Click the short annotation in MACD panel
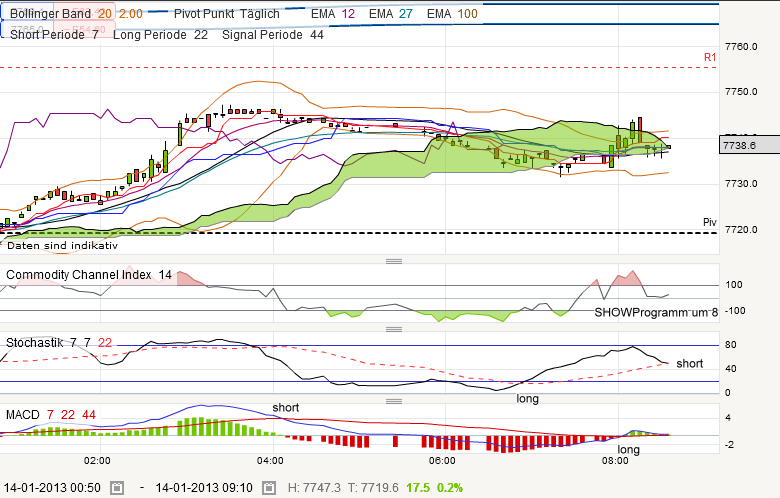This screenshot has width=780, height=498. point(286,407)
